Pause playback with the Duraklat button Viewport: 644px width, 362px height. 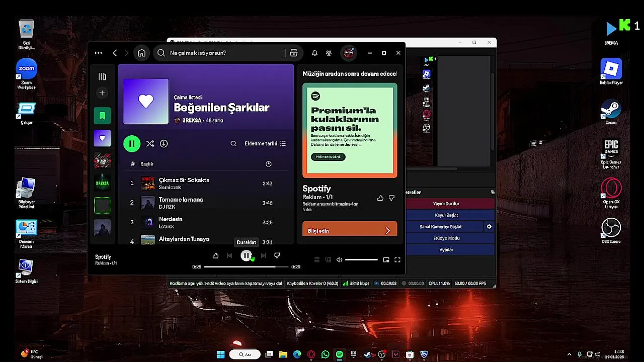[246, 256]
